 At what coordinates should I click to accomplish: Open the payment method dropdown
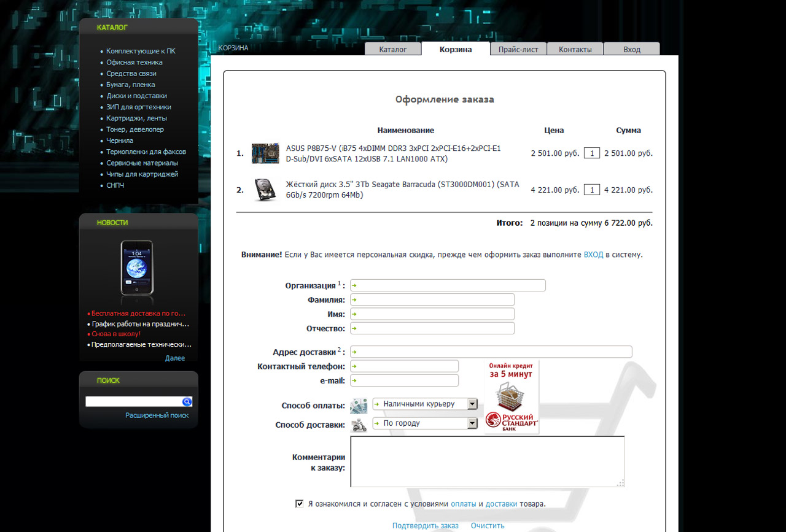[425, 404]
